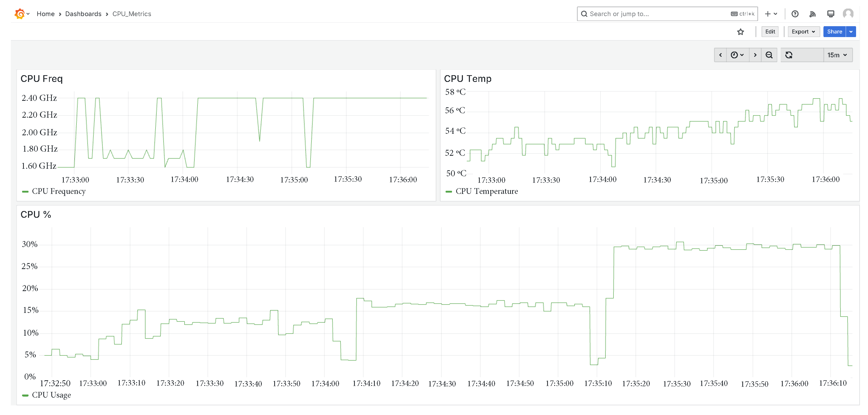Star this dashboard as favorite
The height and width of the screenshot is (415, 868).
[x=740, y=32]
